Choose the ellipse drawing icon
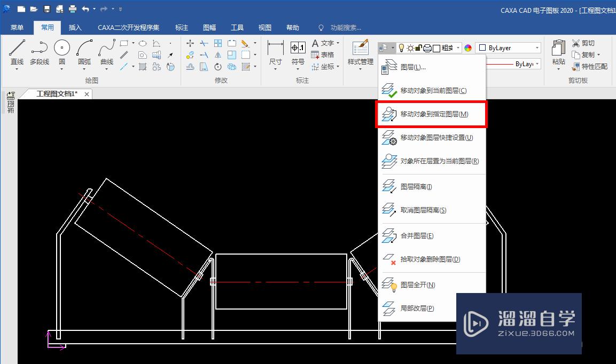The height and width of the screenshot is (364, 616). pos(143,43)
